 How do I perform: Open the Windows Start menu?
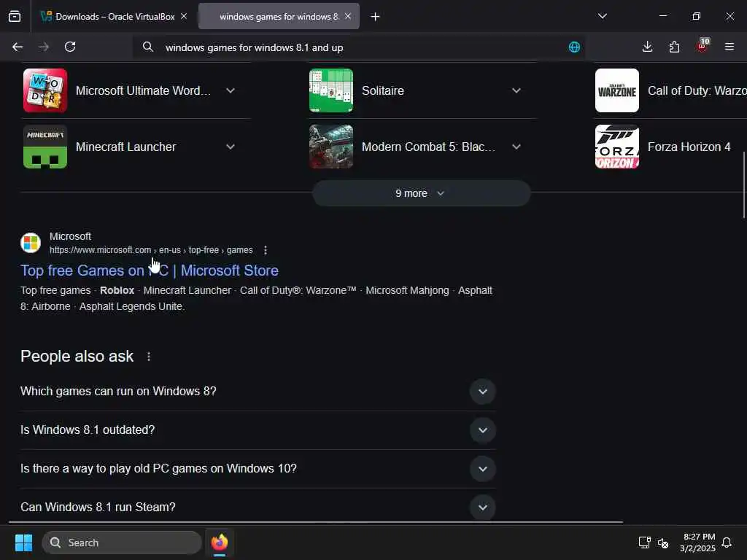pos(23,542)
